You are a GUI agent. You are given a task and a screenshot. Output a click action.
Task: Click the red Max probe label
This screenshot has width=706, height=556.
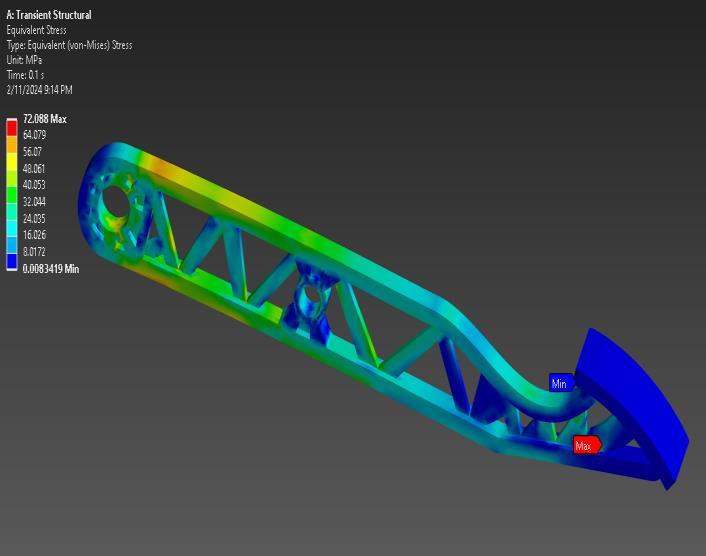click(x=588, y=445)
